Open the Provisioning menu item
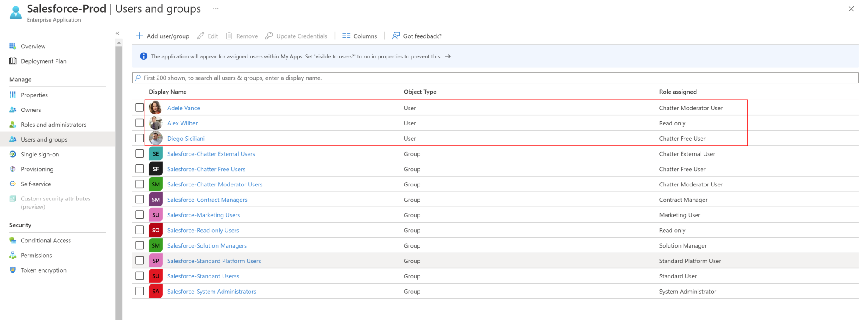 (37, 169)
